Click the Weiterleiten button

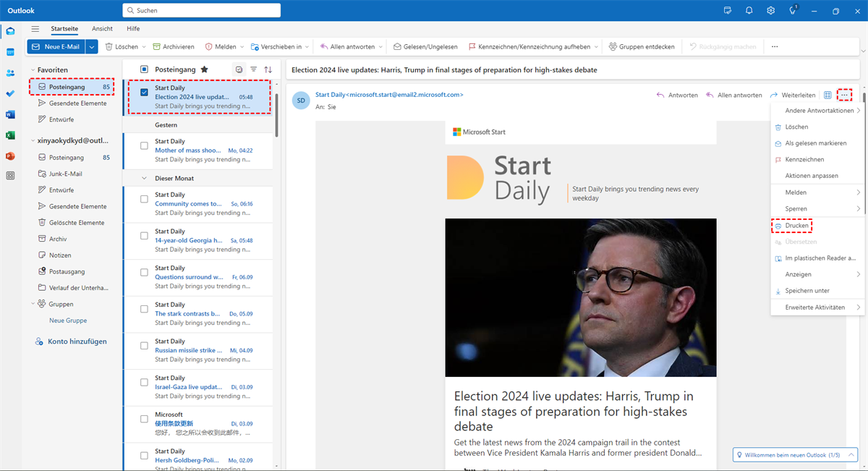[x=793, y=95]
